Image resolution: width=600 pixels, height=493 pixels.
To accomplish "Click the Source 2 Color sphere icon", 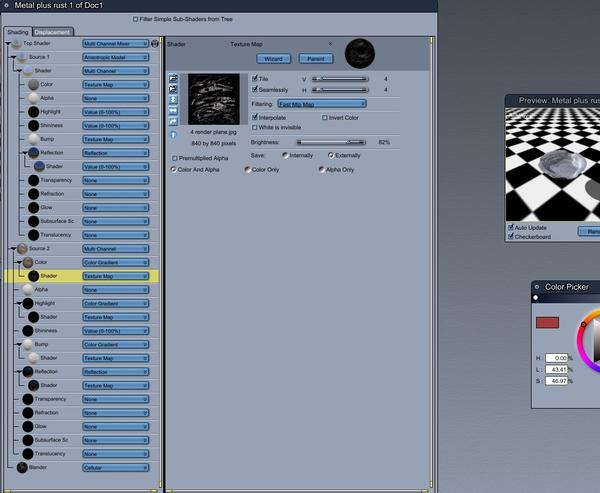I will [28, 262].
